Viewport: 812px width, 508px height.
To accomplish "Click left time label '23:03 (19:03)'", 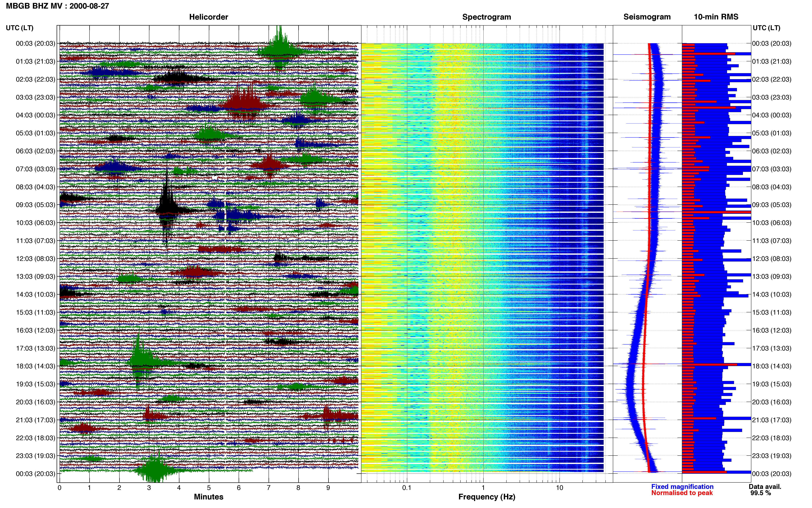I will point(35,456).
